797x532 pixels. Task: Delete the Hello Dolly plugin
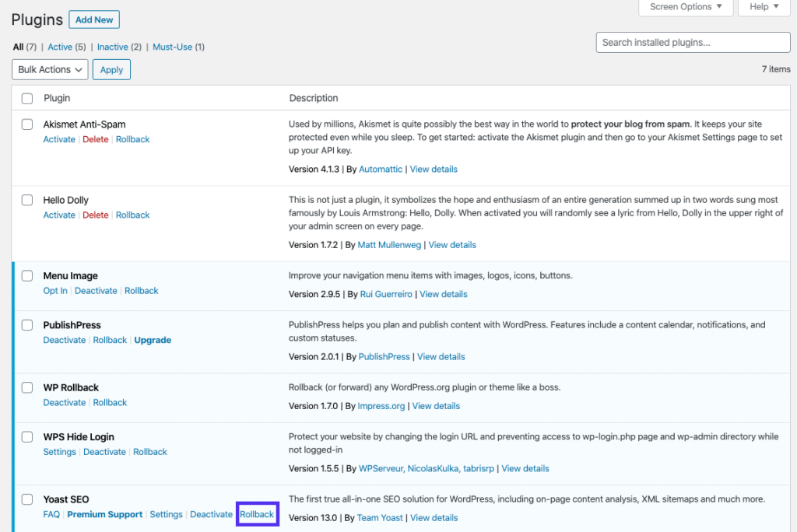(96, 215)
